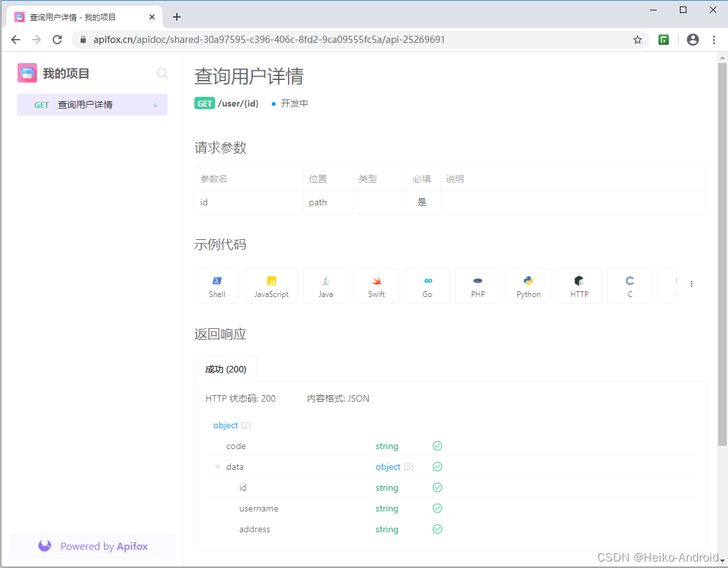Show more code languages via three-dot icon

[692, 283]
